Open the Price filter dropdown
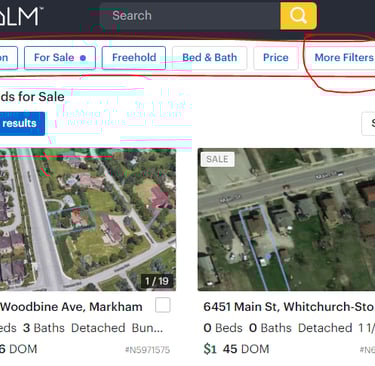Image resolution: width=375 pixels, height=366 pixels. click(x=276, y=58)
